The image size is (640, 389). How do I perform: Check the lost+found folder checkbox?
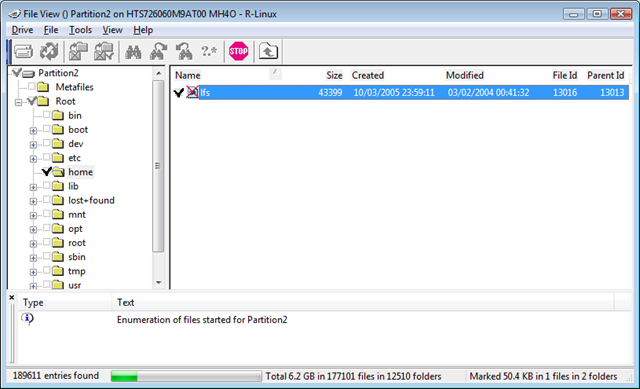coord(47,199)
